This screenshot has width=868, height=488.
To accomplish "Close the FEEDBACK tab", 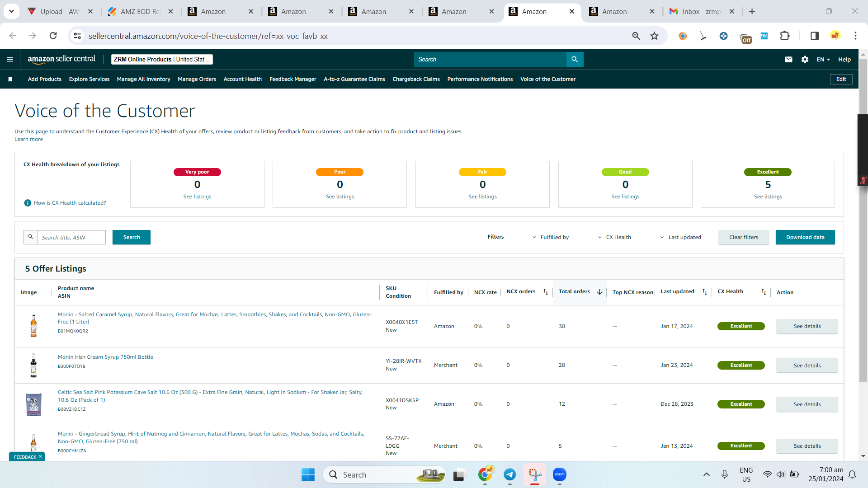I will point(40,456).
